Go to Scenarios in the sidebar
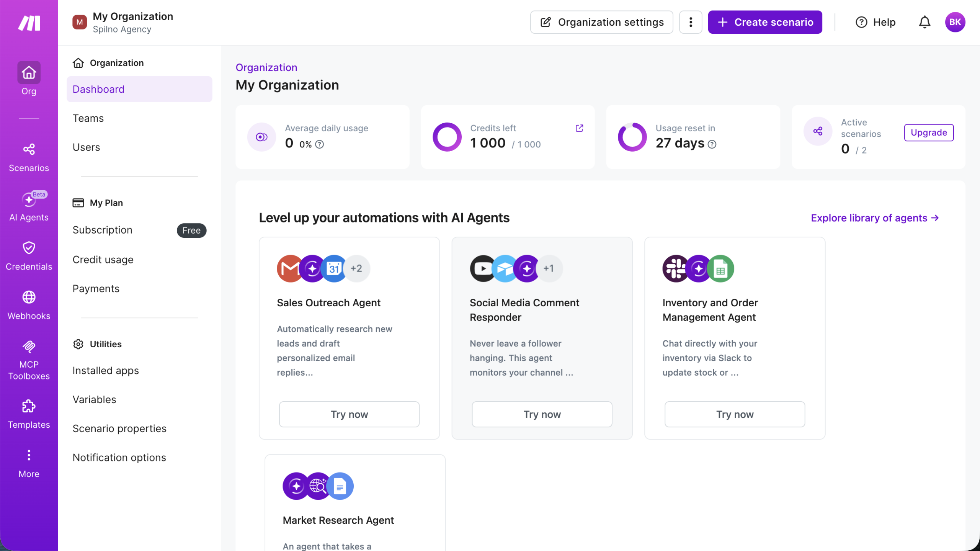Screen dimensions: 980x551 tap(29, 157)
